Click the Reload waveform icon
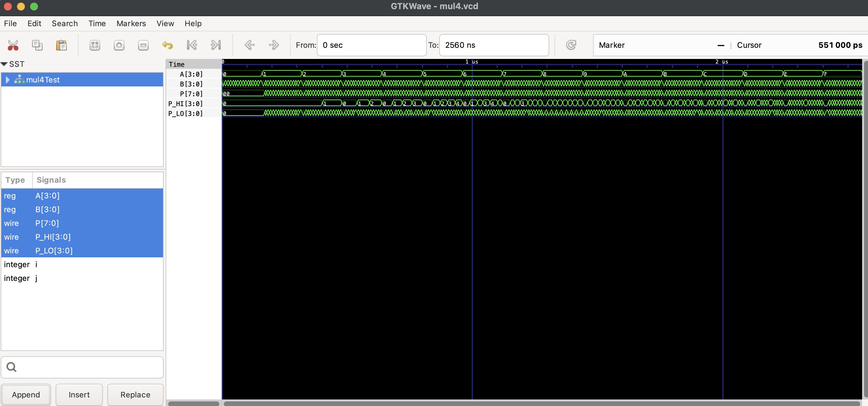The width and height of the screenshot is (868, 406). (x=571, y=45)
